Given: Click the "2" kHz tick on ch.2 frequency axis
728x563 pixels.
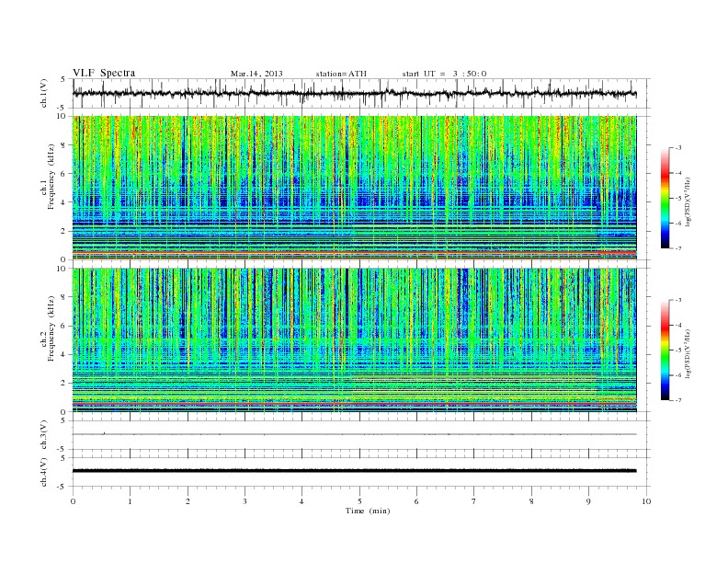Looking at the screenshot, I should pos(63,384).
